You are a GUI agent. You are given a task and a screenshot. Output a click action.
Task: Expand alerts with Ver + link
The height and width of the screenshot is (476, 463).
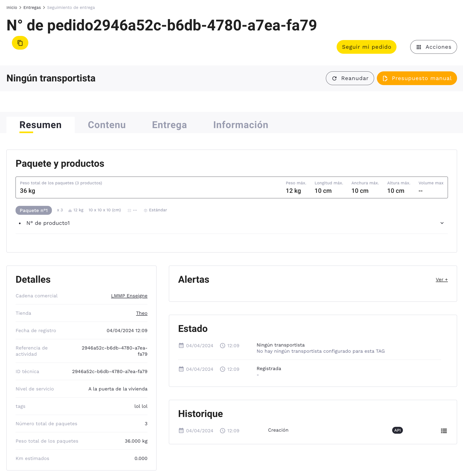point(442,280)
